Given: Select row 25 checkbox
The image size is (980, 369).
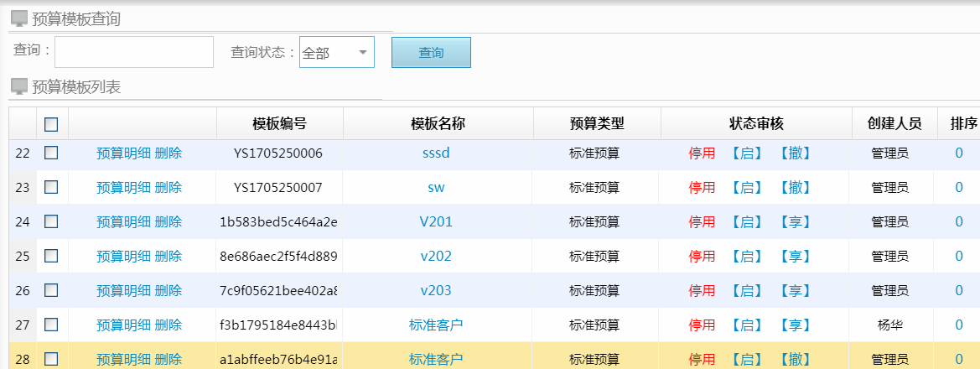Looking at the screenshot, I should (x=51, y=256).
